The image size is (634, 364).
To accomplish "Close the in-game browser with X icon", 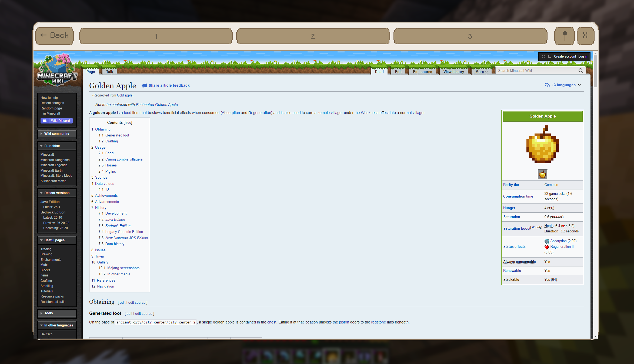I will coord(585,36).
